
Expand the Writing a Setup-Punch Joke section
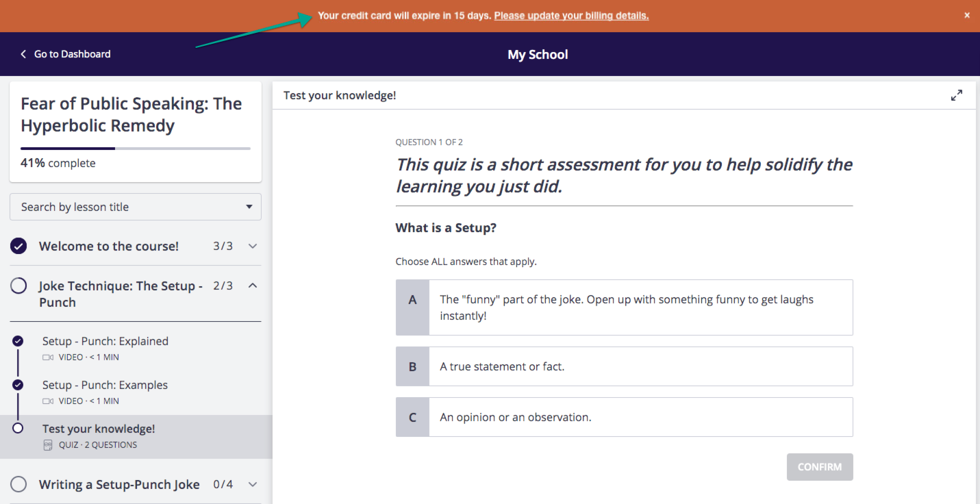click(x=253, y=484)
